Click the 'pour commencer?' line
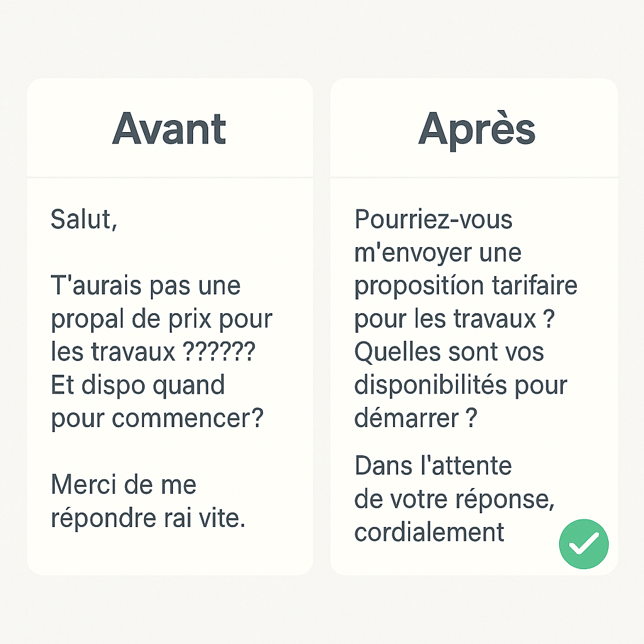This screenshot has width=644, height=644. pos(157,419)
